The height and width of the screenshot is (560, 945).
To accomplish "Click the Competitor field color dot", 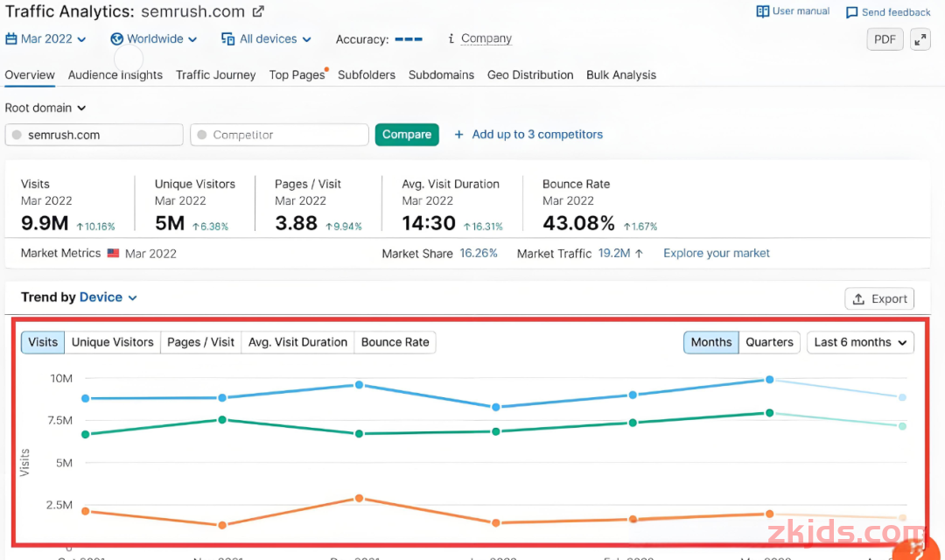I will [202, 135].
